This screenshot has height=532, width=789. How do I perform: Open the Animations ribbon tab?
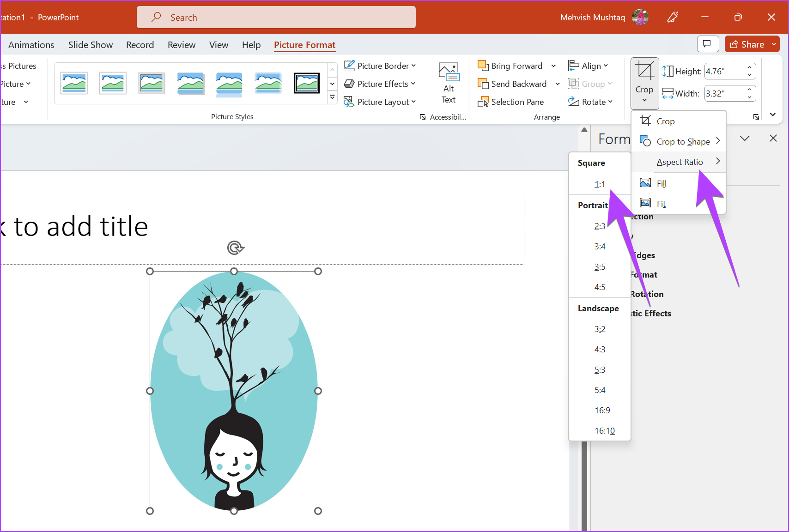pos(31,44)
